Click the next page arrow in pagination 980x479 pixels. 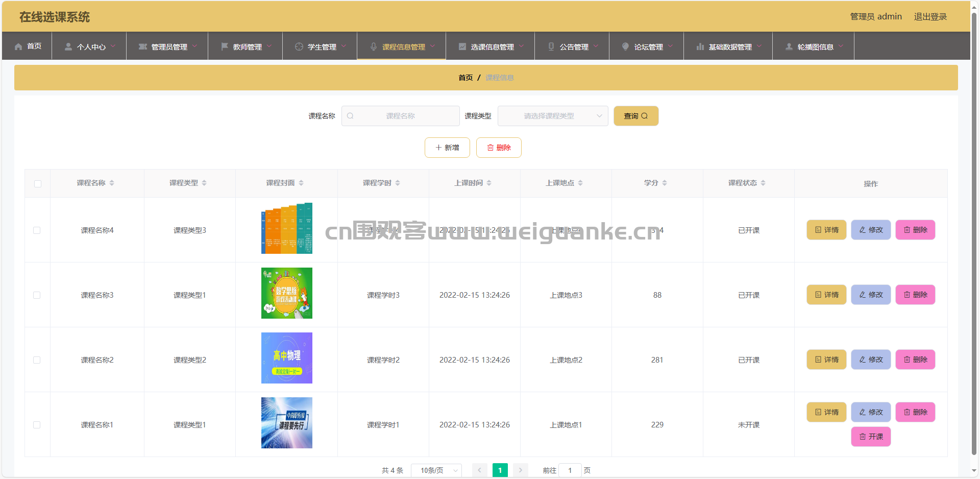coord(520,470)
